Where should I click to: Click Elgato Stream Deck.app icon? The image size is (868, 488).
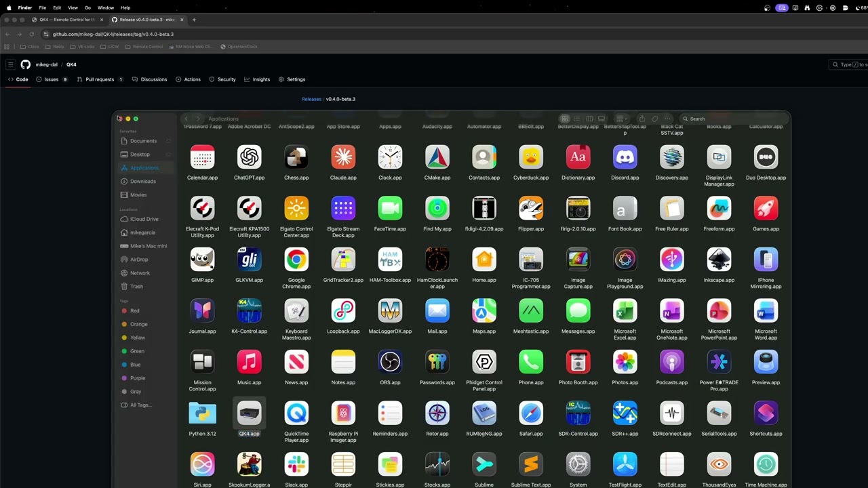click(x=343, y=208)
